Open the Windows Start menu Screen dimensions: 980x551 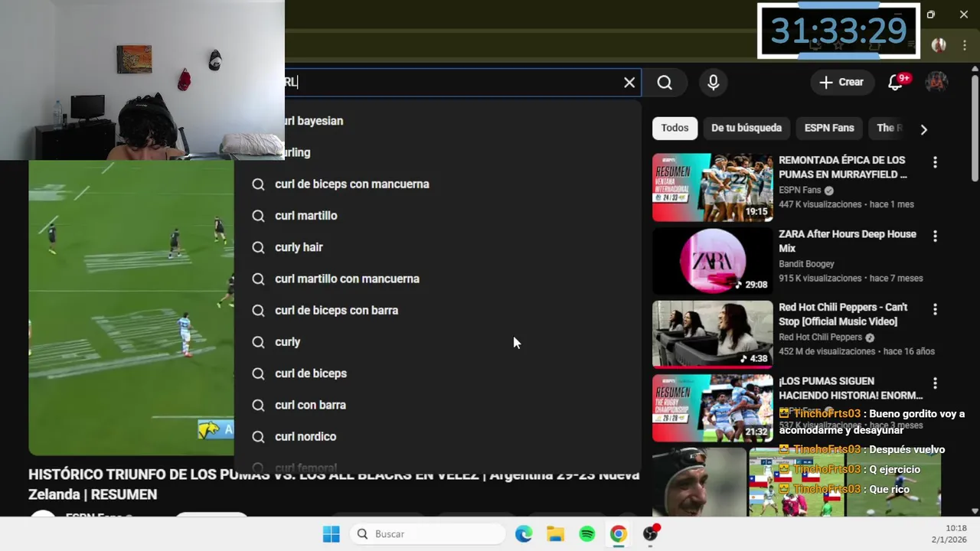[x=331, y=534]
